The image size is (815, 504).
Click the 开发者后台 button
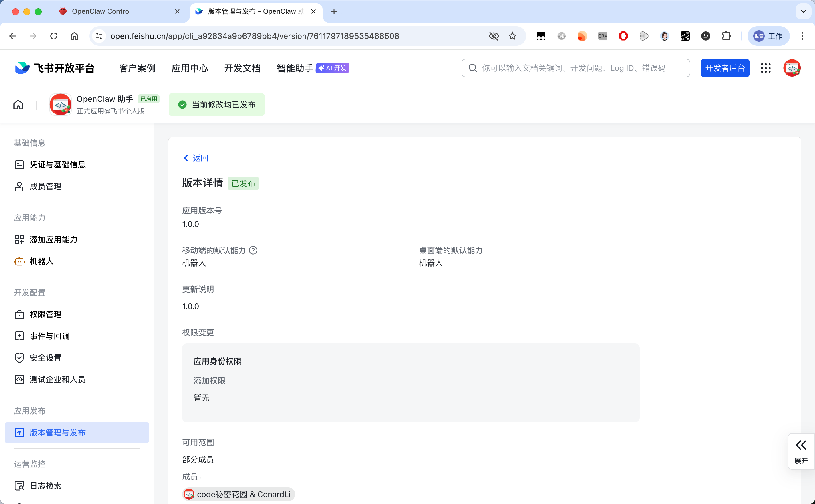[x=725, y=68]
